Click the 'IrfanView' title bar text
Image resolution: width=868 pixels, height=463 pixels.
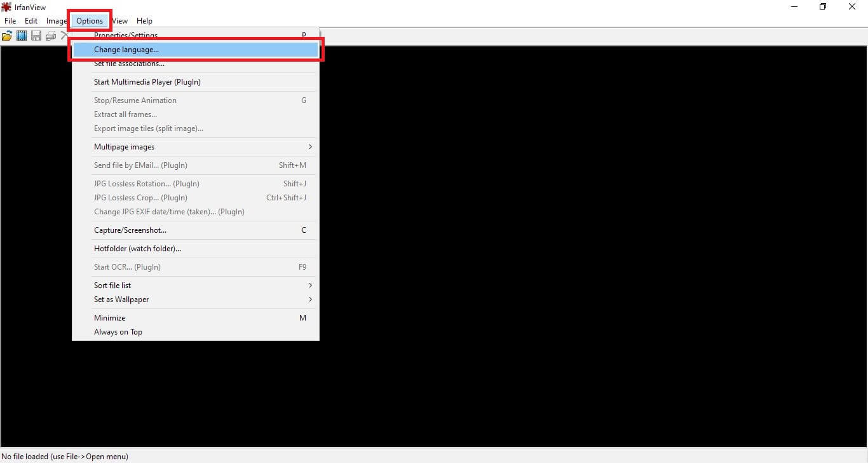[31, 8]
